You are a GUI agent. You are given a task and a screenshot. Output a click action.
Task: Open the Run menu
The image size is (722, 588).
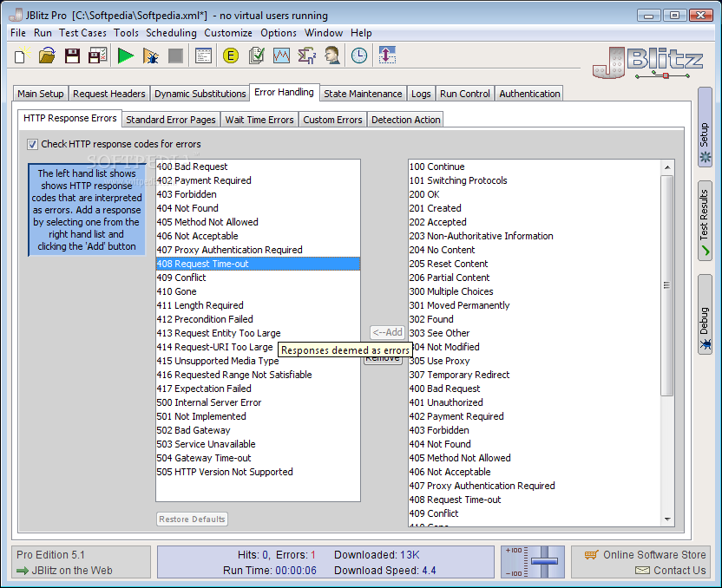coord(43,33)
